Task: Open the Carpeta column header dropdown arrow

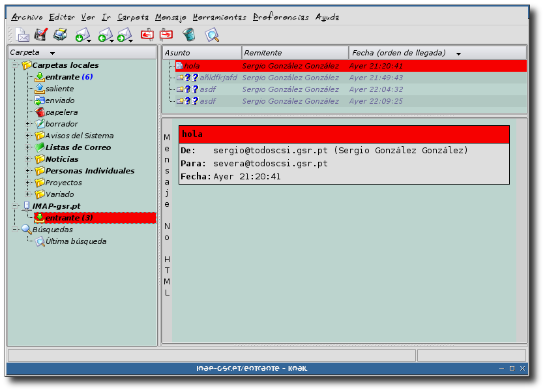Action: (x=52, y=53)
